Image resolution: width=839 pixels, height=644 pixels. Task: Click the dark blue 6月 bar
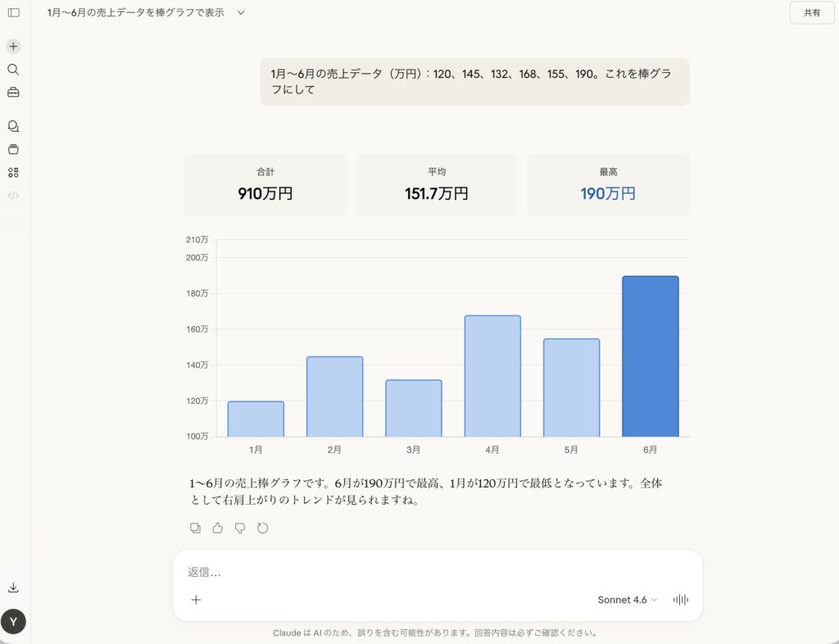650,356
